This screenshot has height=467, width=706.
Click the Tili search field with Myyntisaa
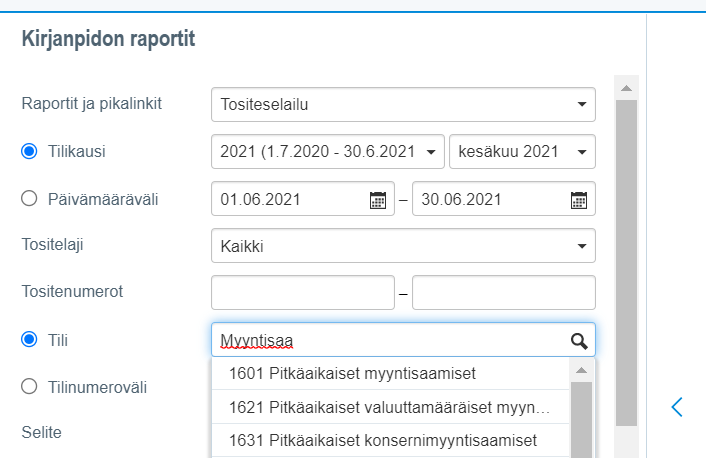(x=403, y=340)
